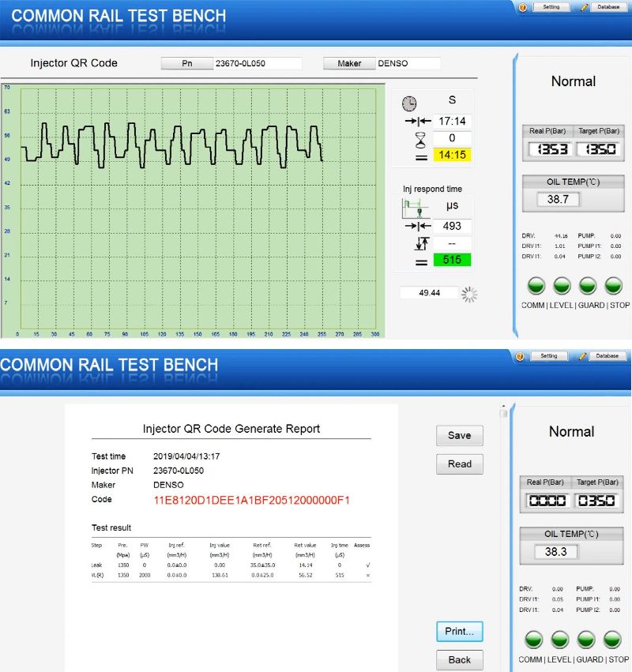Click Real P display reading 1353

pos(551,149)
